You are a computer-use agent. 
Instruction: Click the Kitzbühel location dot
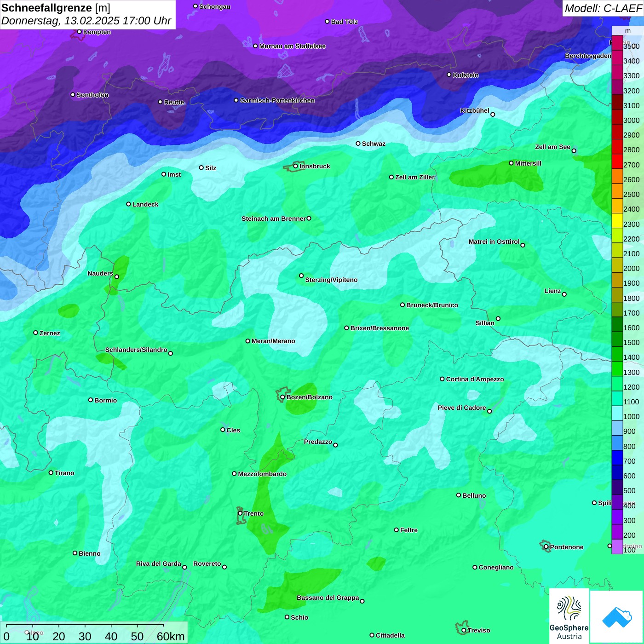[493, 115]
